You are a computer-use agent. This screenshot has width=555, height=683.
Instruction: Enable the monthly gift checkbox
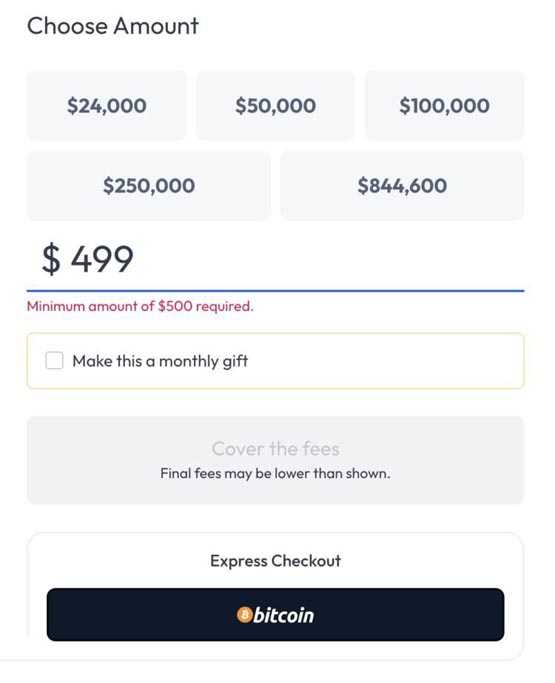pos(54,361)
